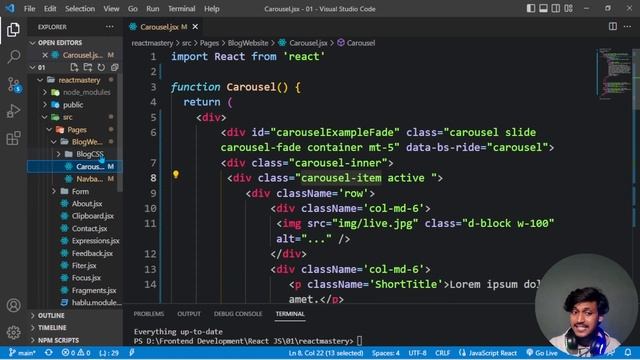Open Explorer views and more actions menu

tap(110, 27)
